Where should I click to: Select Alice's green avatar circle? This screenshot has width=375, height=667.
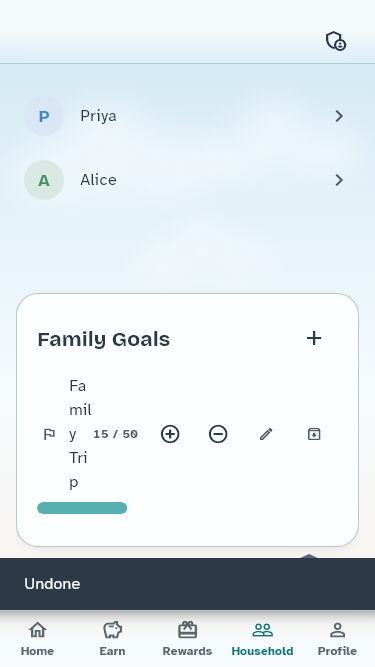44,180
